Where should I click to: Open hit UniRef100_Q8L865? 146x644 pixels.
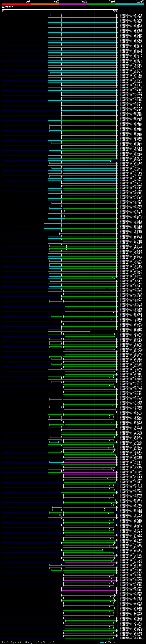(x=131, y=25)
